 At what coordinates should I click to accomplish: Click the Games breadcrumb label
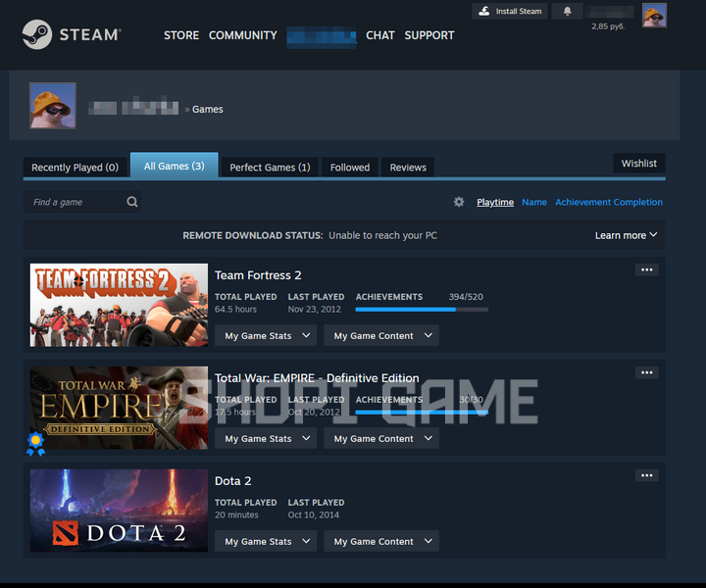point(208,110)
